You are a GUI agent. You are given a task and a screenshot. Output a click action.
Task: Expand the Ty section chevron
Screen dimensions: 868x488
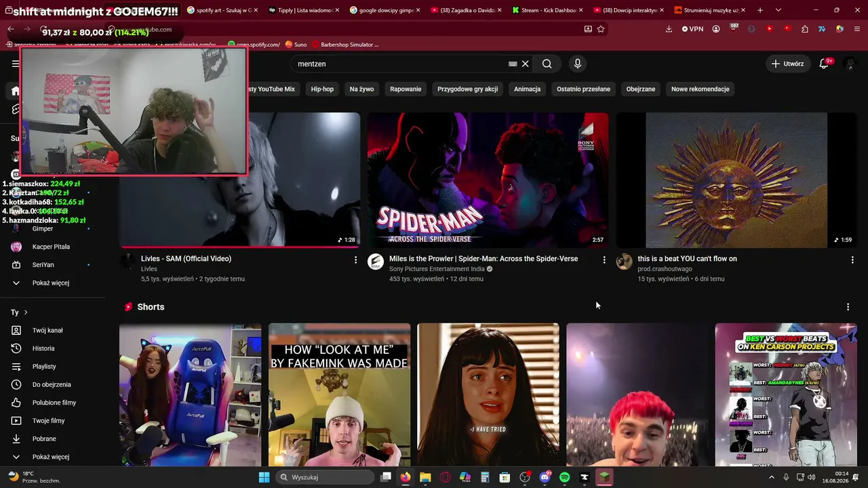[26, 312]
